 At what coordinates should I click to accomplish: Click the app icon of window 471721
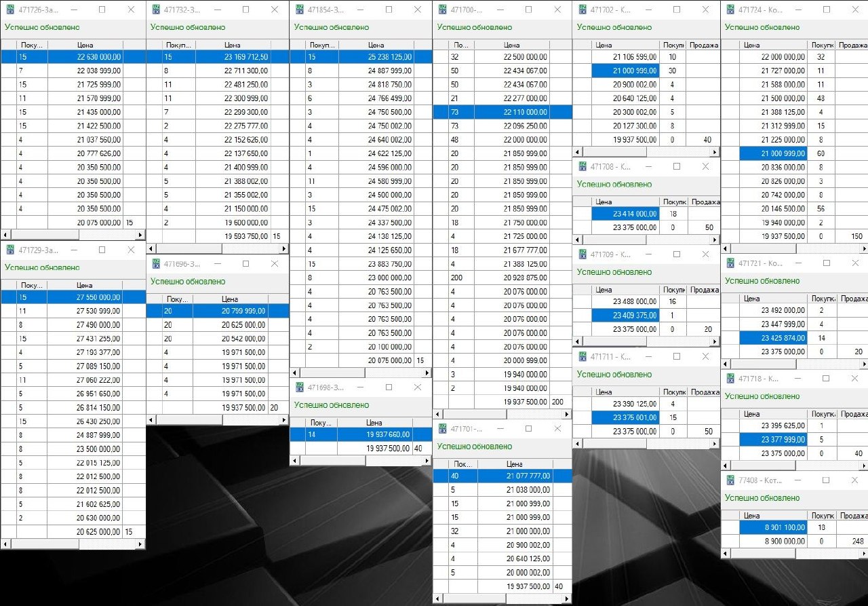tap(730, 263)
